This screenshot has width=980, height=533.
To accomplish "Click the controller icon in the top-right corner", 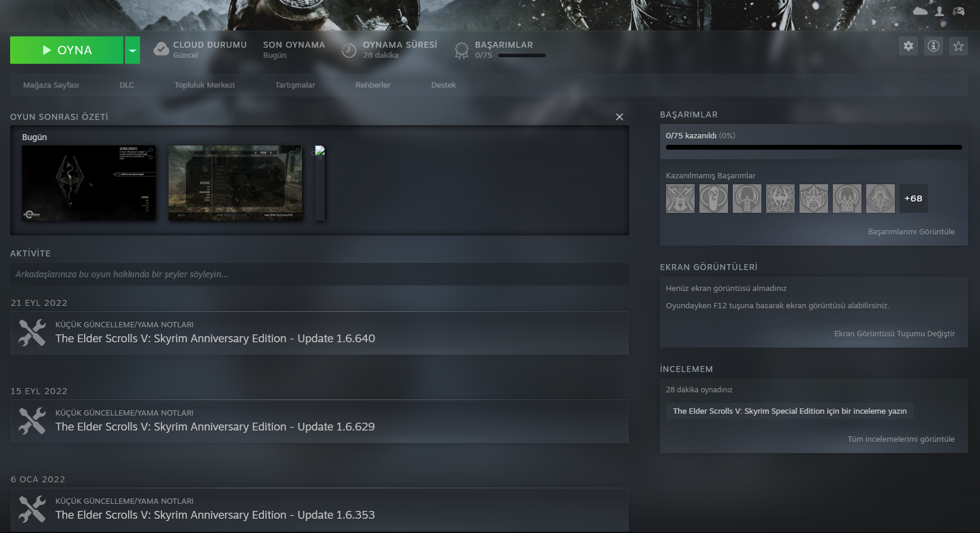I will 959,11.
